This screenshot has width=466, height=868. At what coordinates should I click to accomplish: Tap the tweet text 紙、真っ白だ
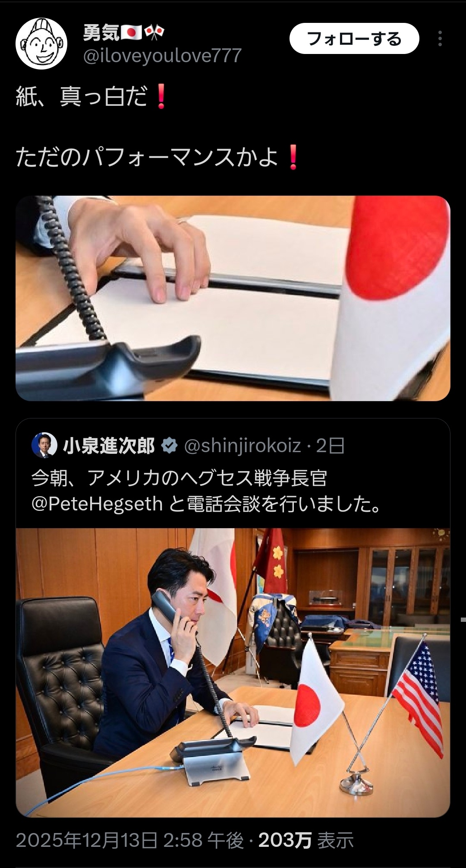[81, 96]
